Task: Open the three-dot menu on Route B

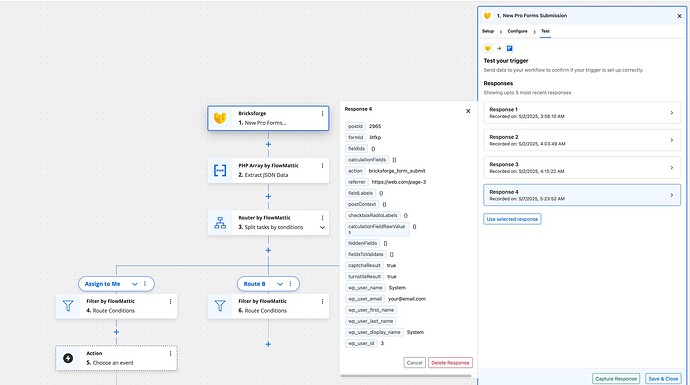Action: pyautogui.click(x=290, y=284)
